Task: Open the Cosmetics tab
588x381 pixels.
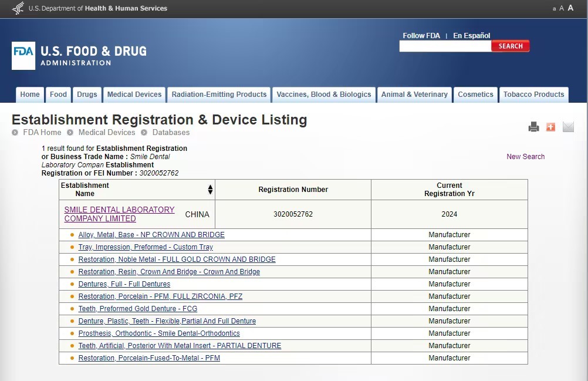Action: click(475, 95)
